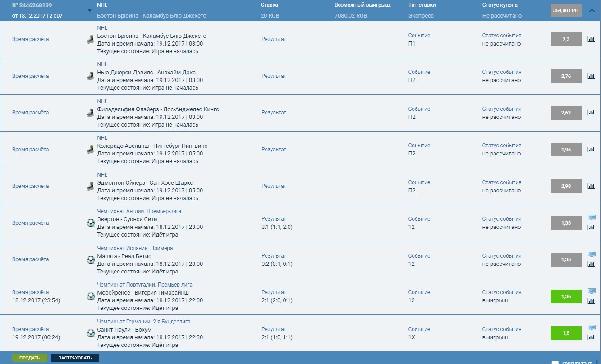
Task: Select bet type value Экспресс
Action: tap(421, 16)
